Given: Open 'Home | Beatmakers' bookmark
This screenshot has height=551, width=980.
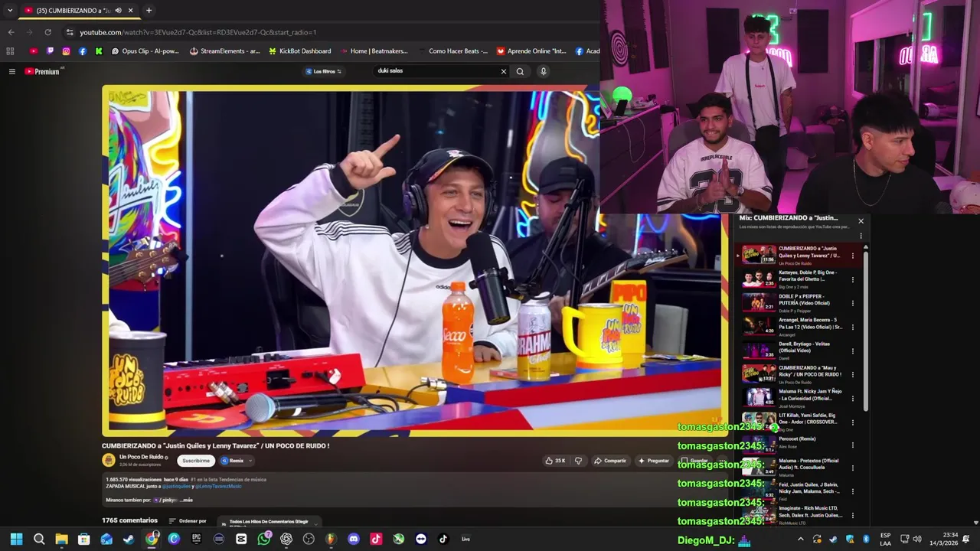Looking at the screenshot, I should click(x=374, y=51).
